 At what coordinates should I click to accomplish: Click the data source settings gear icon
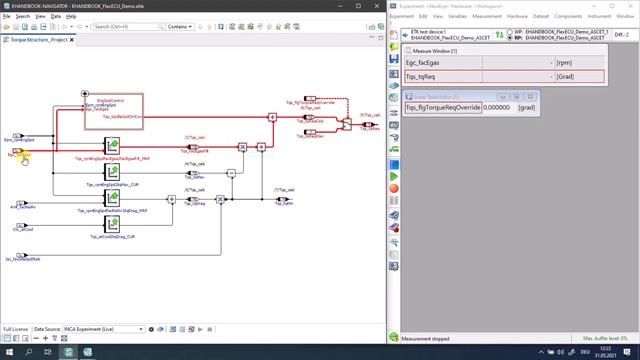[151, 329]
